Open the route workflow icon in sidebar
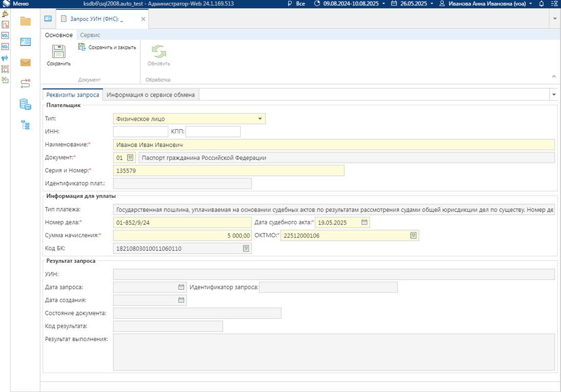This screenshot has height=392, width=561. click(x=26, y=83)
